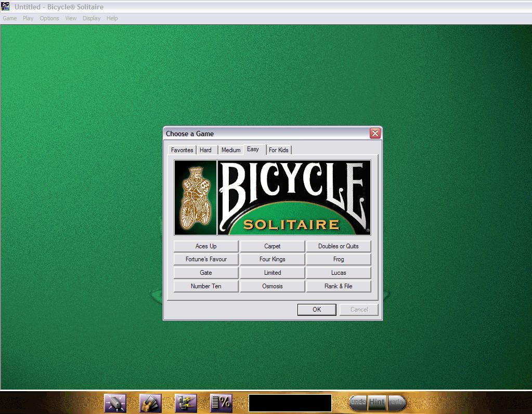532x414 pixels.
Task: Pick the Osmosis game
Action: click(273, 286)
